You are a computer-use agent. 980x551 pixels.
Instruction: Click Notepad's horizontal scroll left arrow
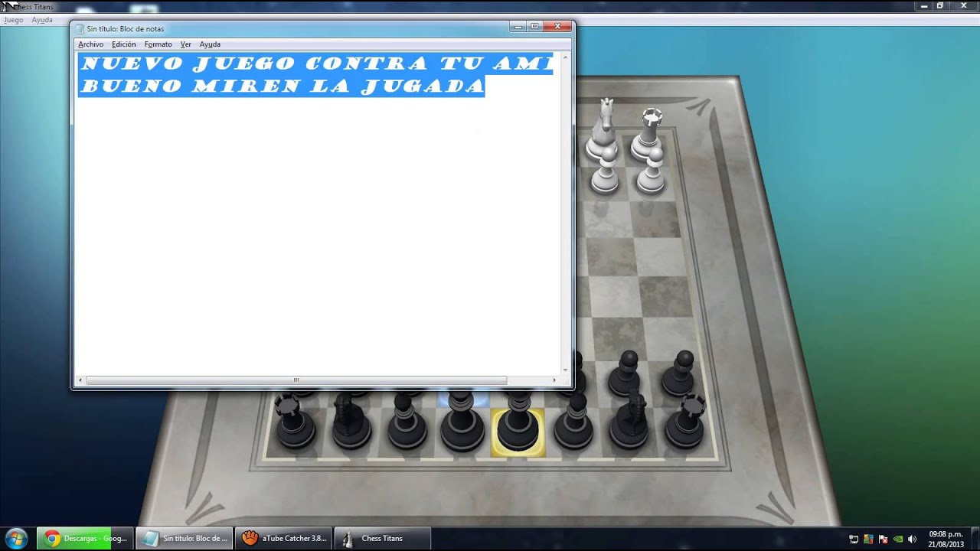click(x=80, y=380)
